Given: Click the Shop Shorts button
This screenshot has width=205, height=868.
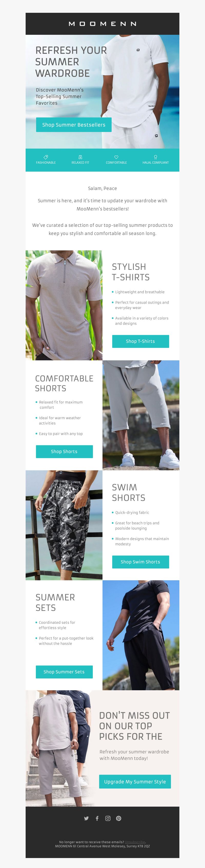Looking at the screenshot, I should click(x=64, y=451).
